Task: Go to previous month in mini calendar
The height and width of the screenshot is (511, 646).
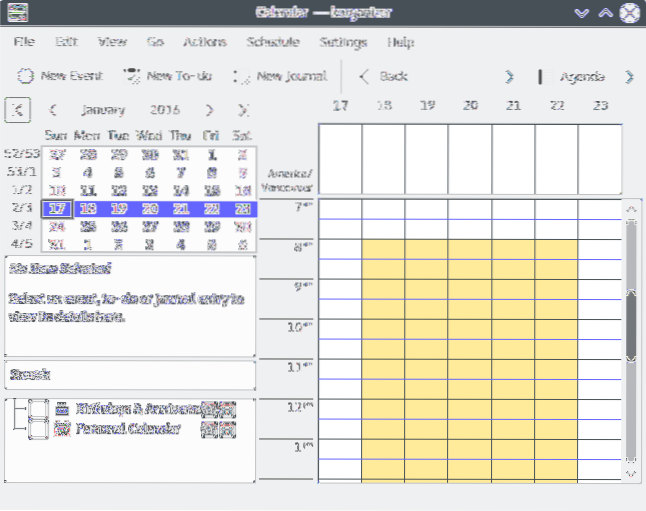Action: click(x=52, y=110)
